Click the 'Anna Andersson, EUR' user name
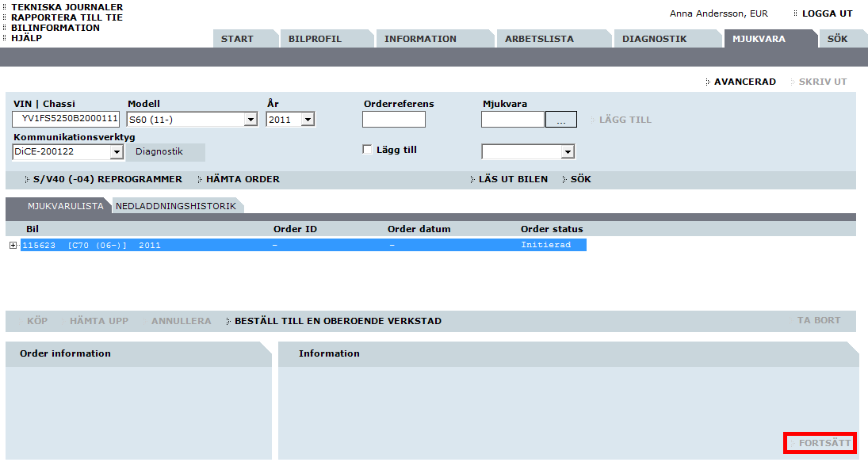The width and height of the screenshot is (868, 462). pos(718,13)
